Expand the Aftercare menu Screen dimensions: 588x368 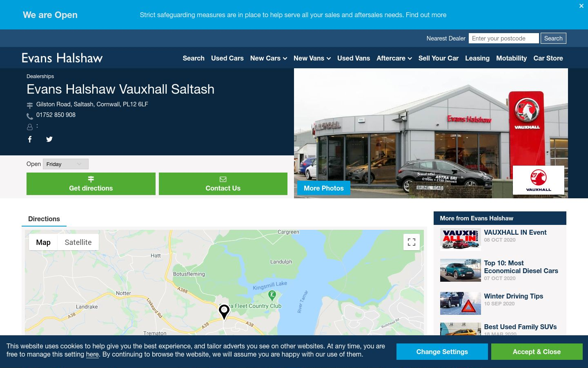(x=394, y=58)
